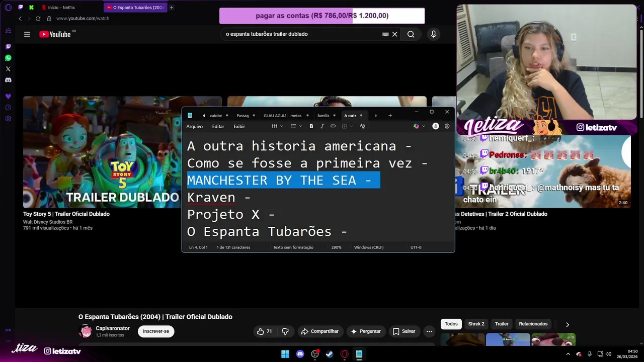Open more actions three-dot menu
The height and width of the screenshot is (362, 644).
click(x=429, y=331)
